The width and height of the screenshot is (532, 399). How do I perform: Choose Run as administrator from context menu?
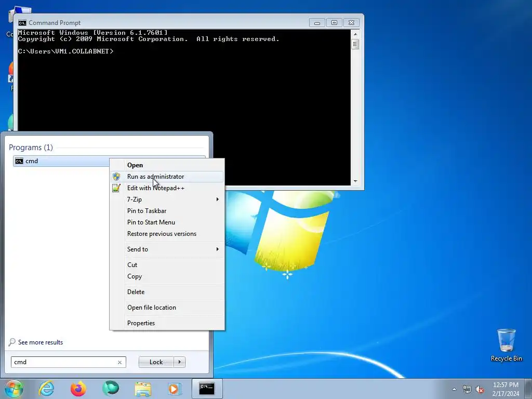pos(167,177)
